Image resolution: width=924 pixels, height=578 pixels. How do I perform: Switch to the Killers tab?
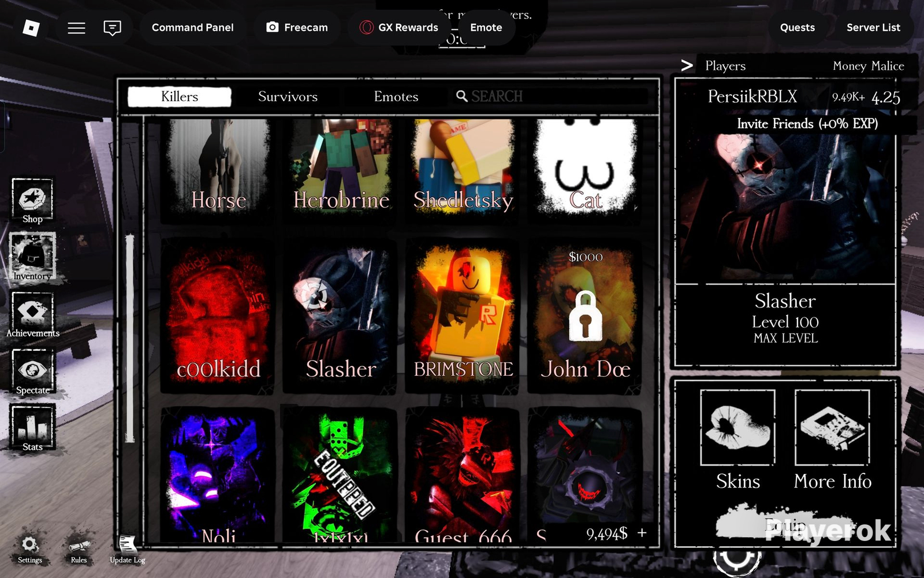click(x=180, y=97)
